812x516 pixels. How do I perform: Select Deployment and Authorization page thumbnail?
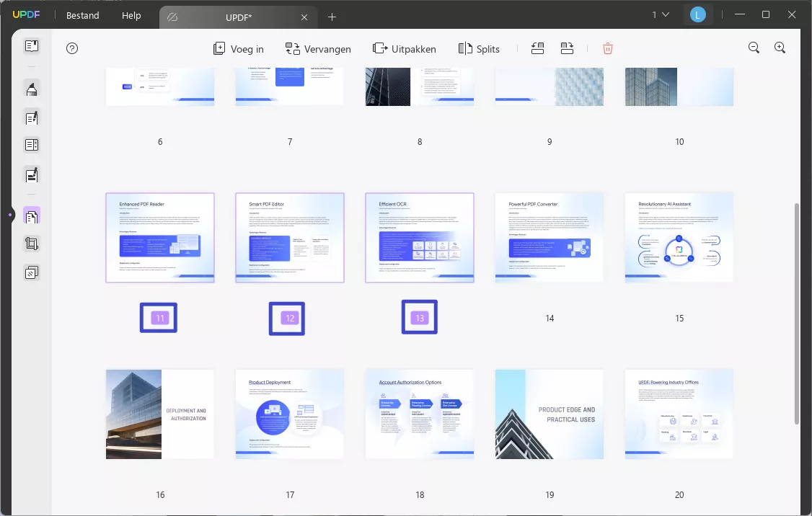(160, 414)
